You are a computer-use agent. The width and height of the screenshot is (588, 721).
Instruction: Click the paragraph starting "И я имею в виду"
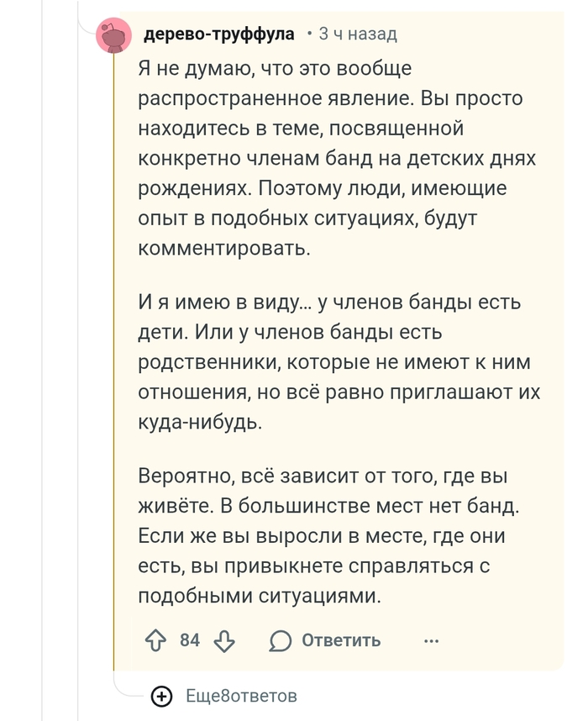pos(336,361)
